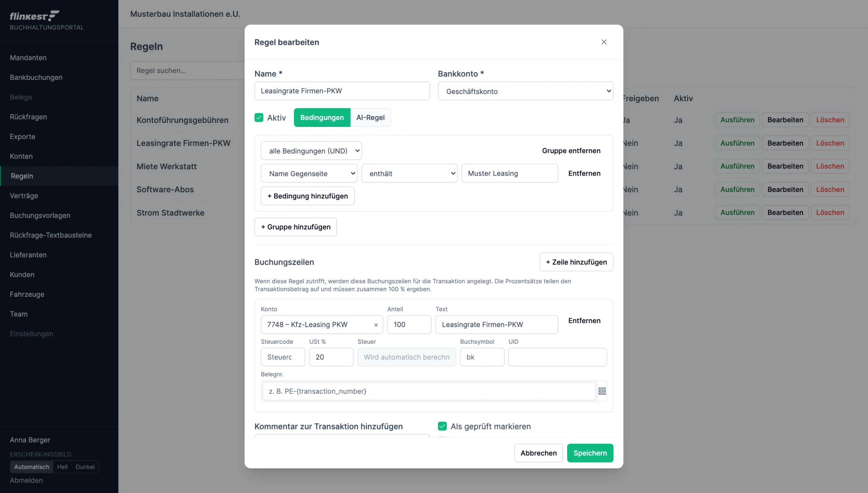Screen dimensions: 868x493
Task: Save the rule with Speichern
Action: tap(590, 453)
